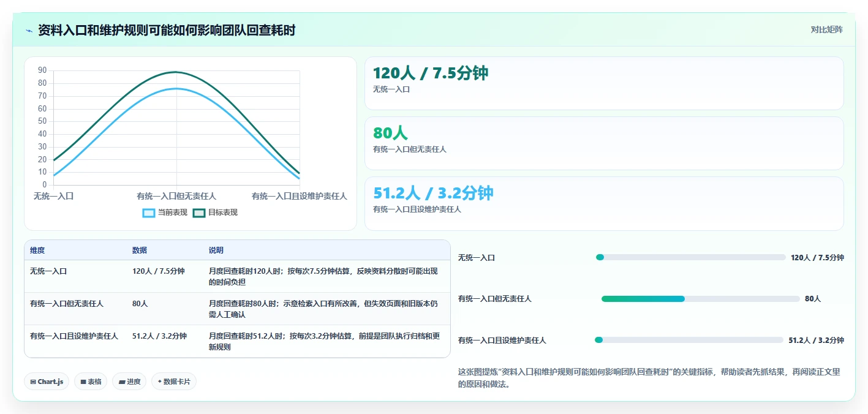Select the 51.2人 / 3.2分钟 data card
The image size is (868, 414).
point(604,203)
